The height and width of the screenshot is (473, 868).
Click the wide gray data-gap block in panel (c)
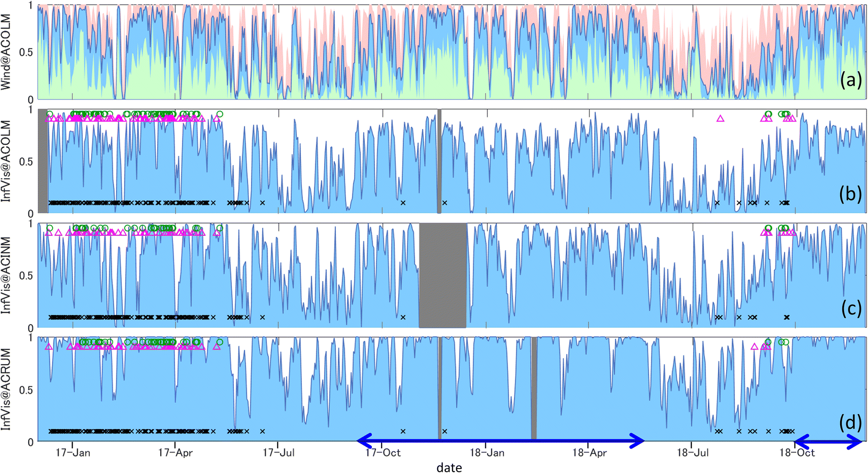click(x=443, y=275)
